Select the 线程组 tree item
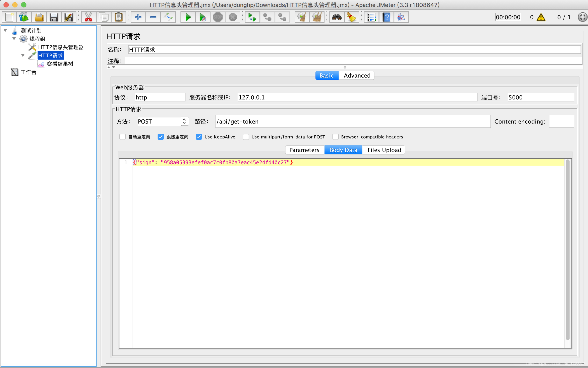The height and width of the screenshot is (368, 588). pyautogui.click(x=37, y=39)
